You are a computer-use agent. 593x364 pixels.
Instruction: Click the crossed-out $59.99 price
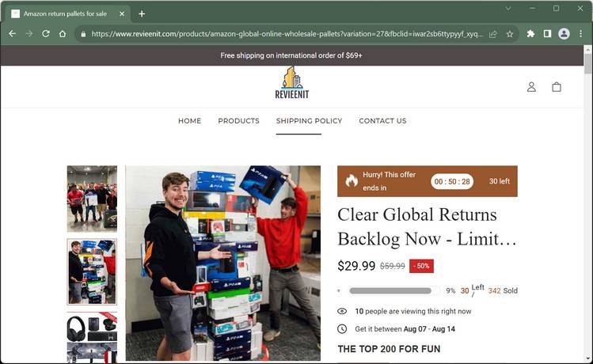(x=393, y=266)
